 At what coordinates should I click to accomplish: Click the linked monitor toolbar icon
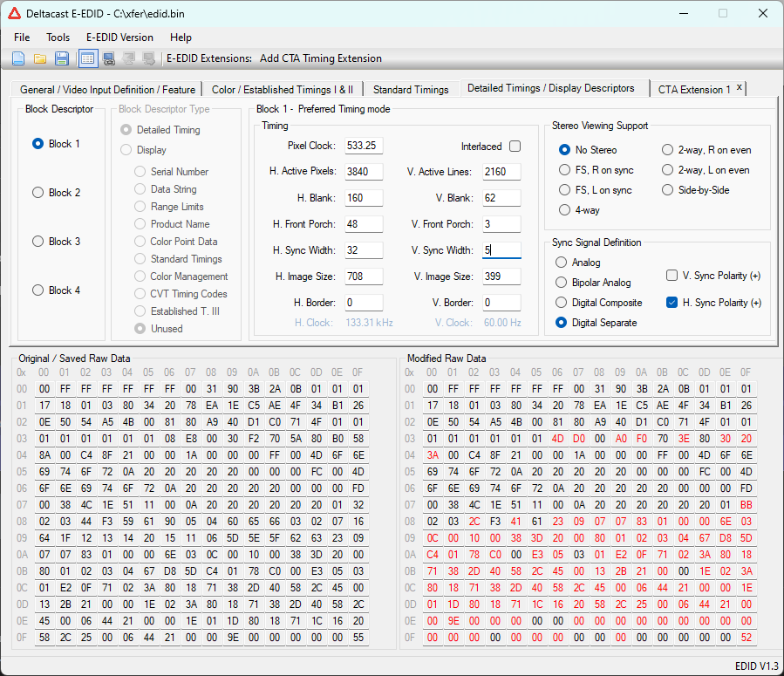click(109, 58)
